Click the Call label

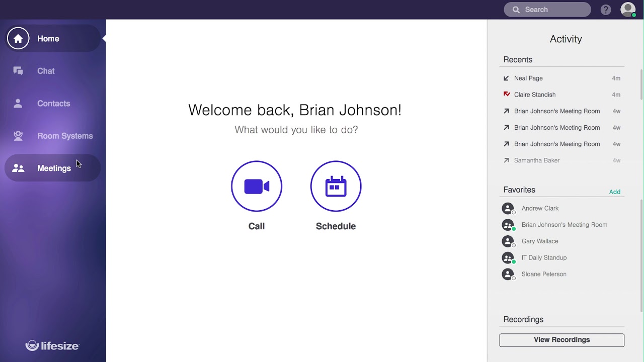point(257,226)
